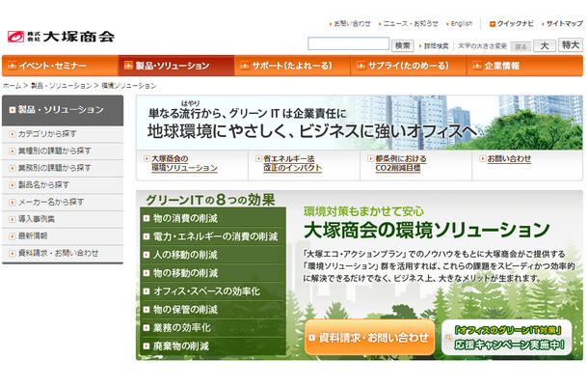Open オフィスのグリーンIT対策 campaign banner
The image size is (588, 386).
507,338
